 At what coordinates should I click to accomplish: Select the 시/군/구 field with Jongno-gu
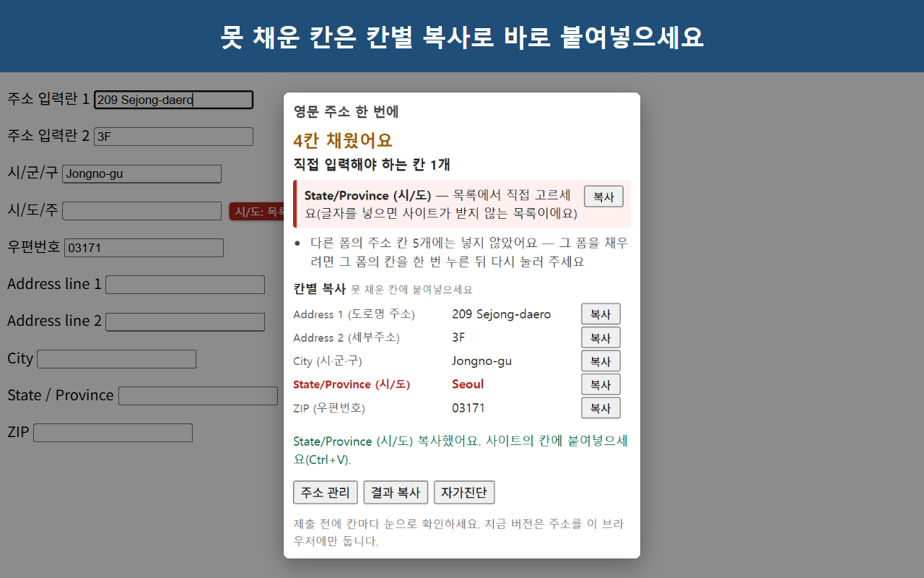point(141,174)
